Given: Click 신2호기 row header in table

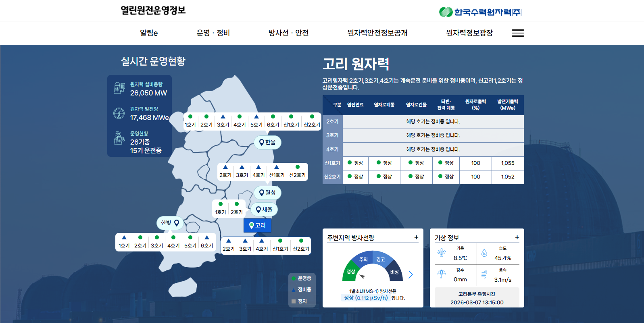Looking at the screenshot, I should pyautogui.click(x=333, y=177).
